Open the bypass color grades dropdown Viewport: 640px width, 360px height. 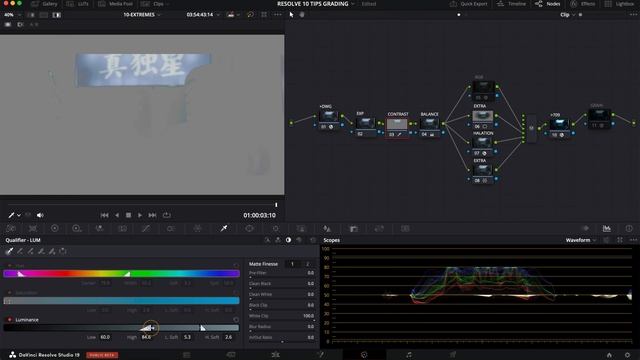tap(238, 15)
